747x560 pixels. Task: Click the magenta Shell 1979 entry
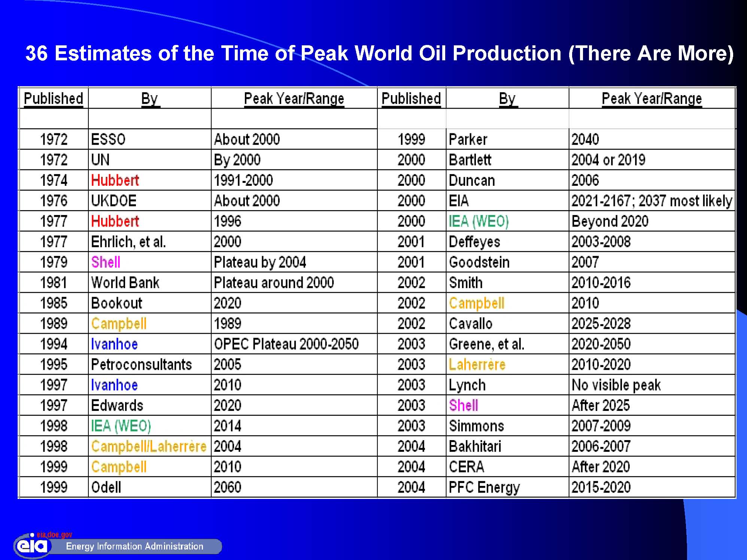point(106,262)
